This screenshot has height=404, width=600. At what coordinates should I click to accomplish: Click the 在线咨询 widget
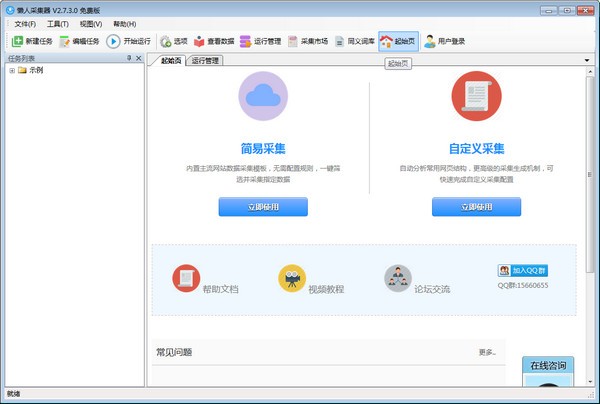[x=548, y=371]
